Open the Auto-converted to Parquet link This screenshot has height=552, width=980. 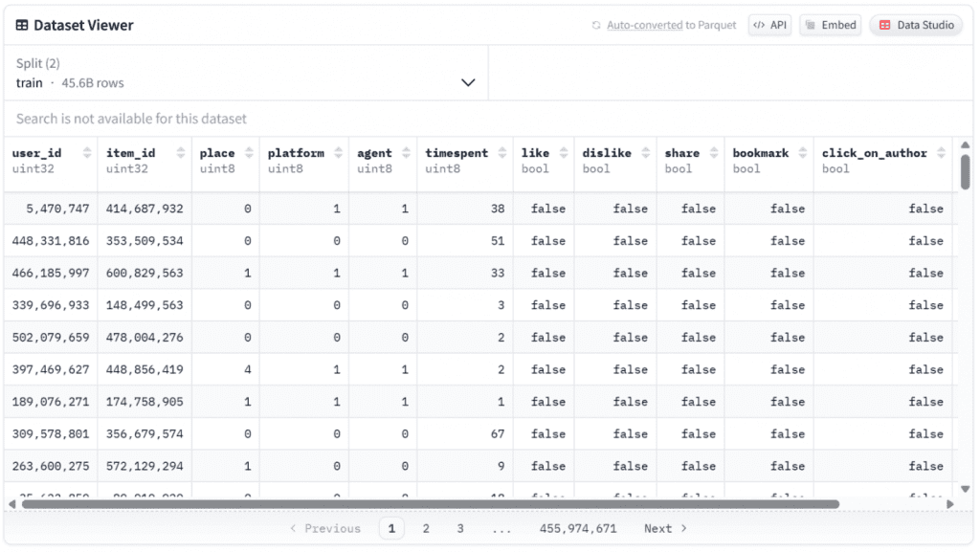(x=644, y=26)
